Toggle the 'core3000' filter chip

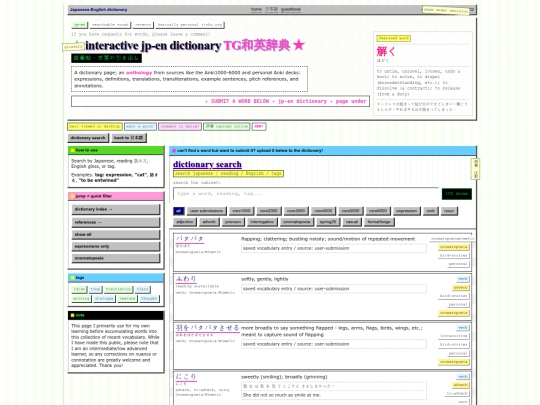[296, 211]
